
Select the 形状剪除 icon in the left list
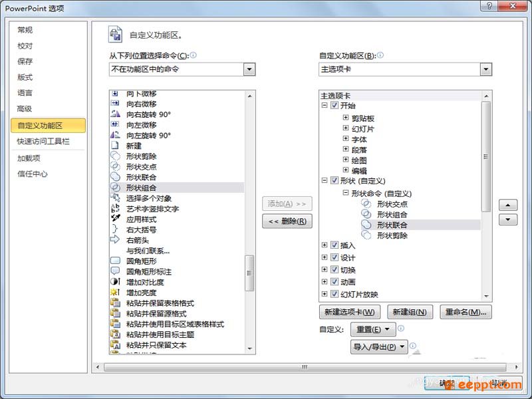pos(115,156)
